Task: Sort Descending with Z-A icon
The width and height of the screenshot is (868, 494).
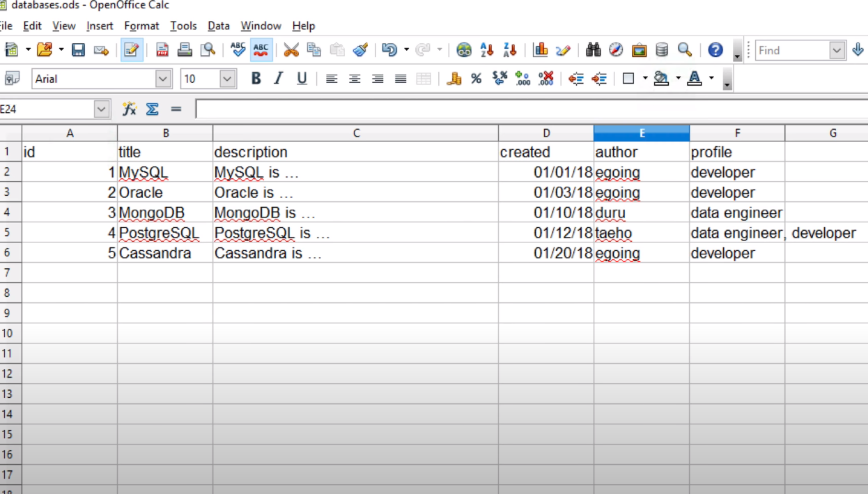Action: point(510,49)
